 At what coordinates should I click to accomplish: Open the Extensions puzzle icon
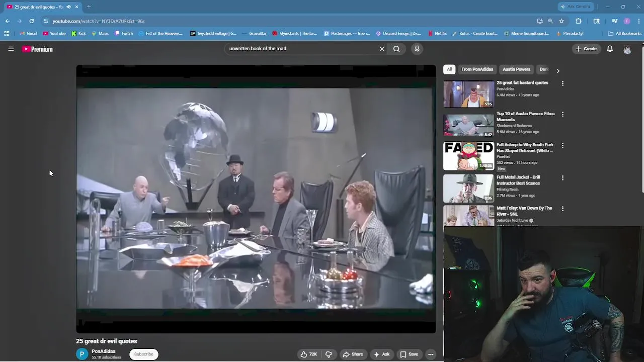click(x=578, y=21)
